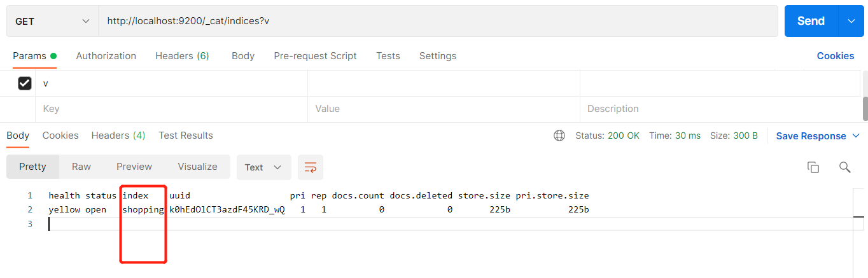Select the Visualize response view
The image size is (868, 278).
pyautogui.click(x=197, y=167)
